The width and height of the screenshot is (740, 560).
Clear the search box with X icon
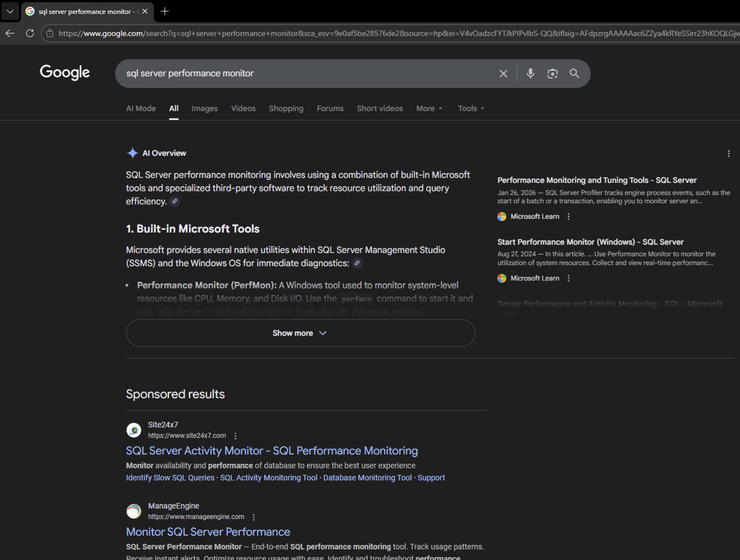503,73
